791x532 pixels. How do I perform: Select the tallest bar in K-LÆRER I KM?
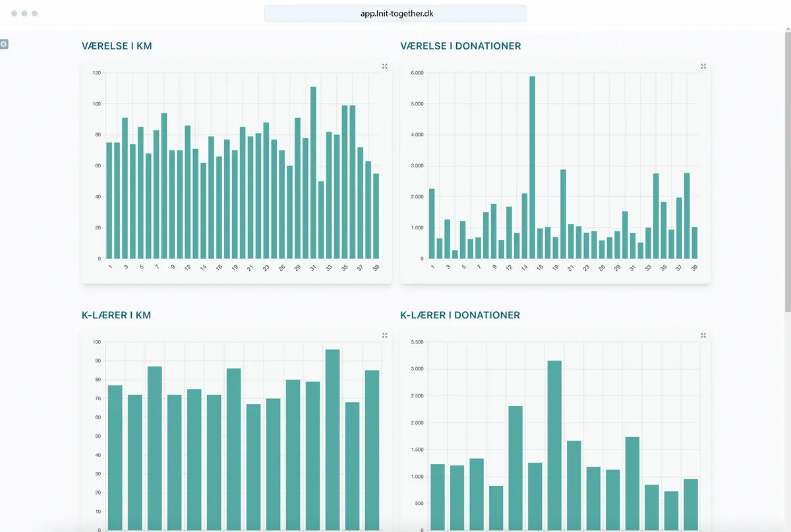pyautogui.click(x=333, y=440)
